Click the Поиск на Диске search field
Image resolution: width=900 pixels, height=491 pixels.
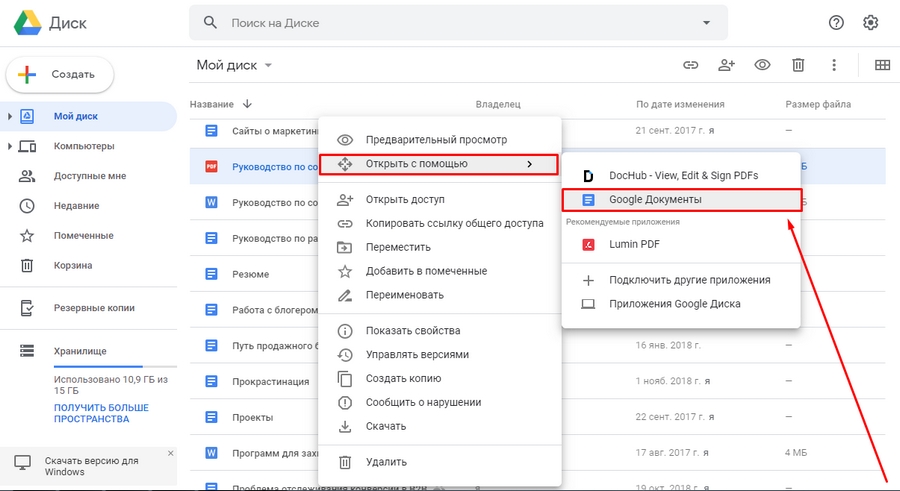(x=450, y=22)
